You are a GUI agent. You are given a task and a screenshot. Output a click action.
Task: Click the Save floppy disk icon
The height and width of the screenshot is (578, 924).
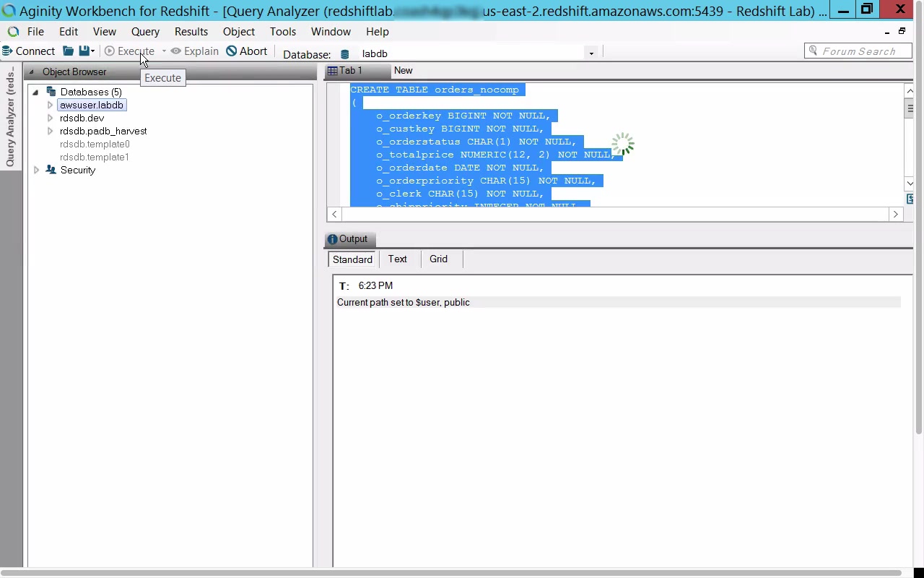[84, 51]
